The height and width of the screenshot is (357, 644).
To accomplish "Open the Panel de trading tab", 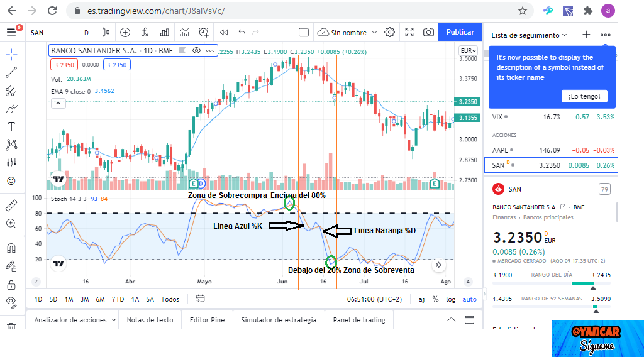I will (359, 320).
